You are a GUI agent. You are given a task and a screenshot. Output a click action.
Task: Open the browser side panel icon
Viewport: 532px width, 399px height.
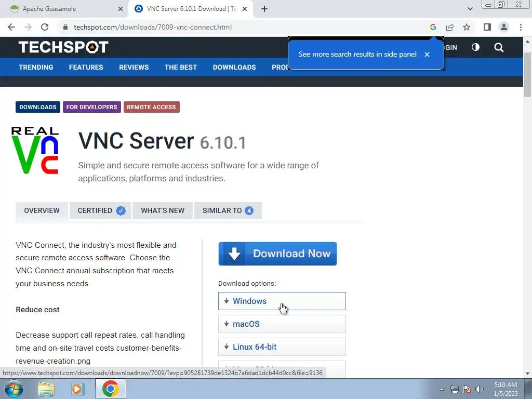pos(487,27)
